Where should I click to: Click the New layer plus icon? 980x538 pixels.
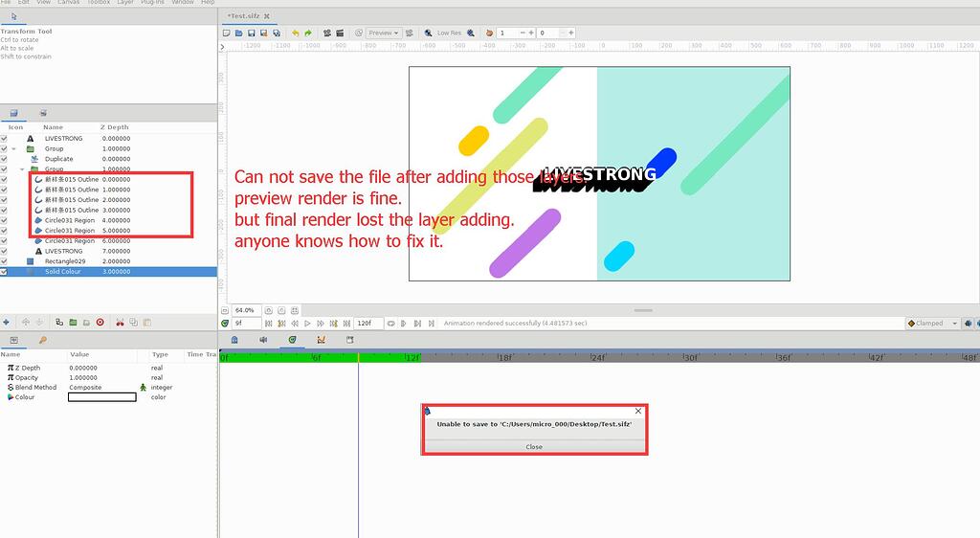[x=7, y=323]
